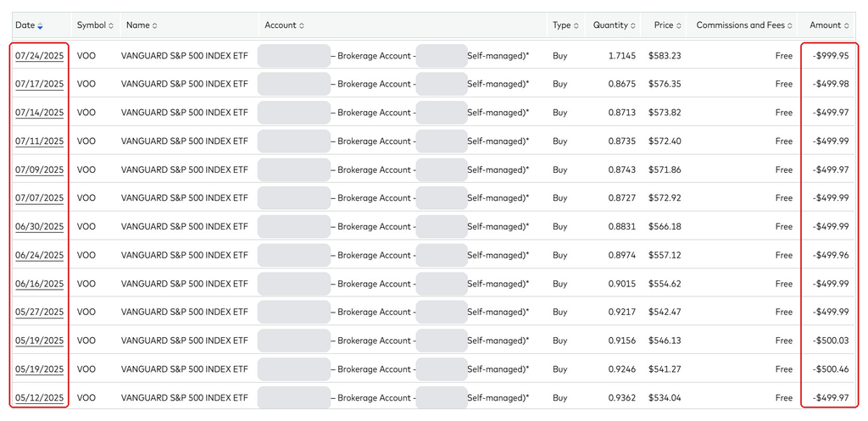Click the $542.47 price cell
The height and width of the screenshot is (421, 868).
click(x=665, y=312)
